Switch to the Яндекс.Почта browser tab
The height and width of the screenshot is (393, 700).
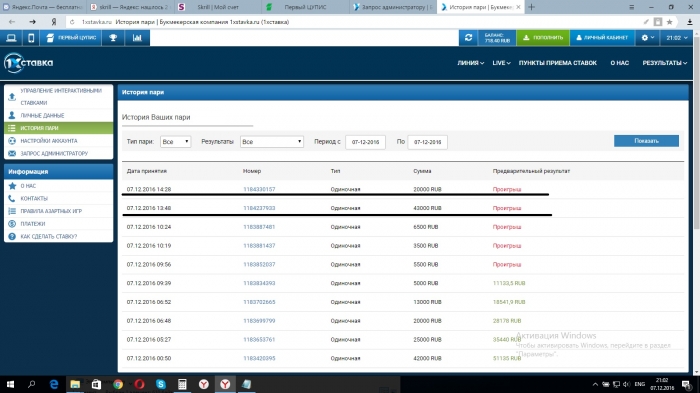pos(43,7)
